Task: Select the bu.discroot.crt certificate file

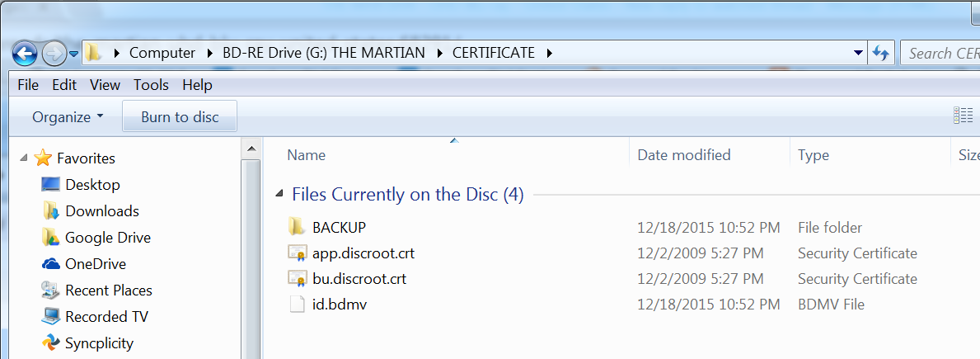Action: [347, 279]
